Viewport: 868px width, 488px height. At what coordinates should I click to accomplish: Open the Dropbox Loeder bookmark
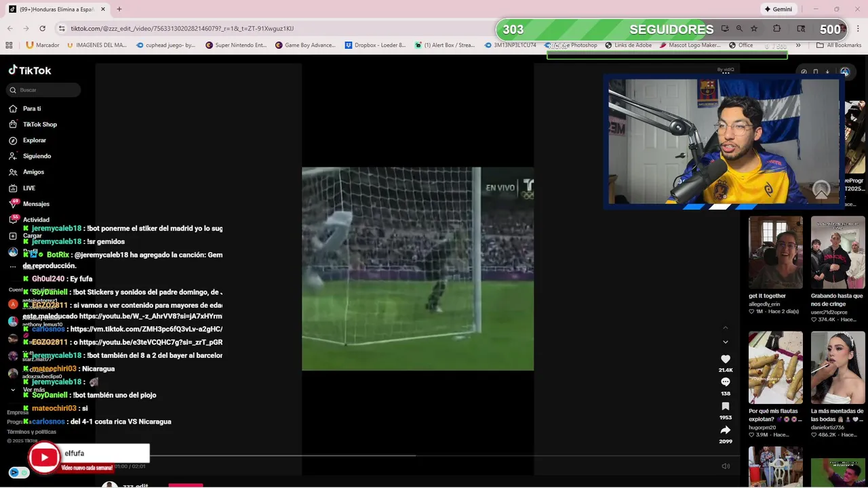pyautogui.click(x=375, y=45)
